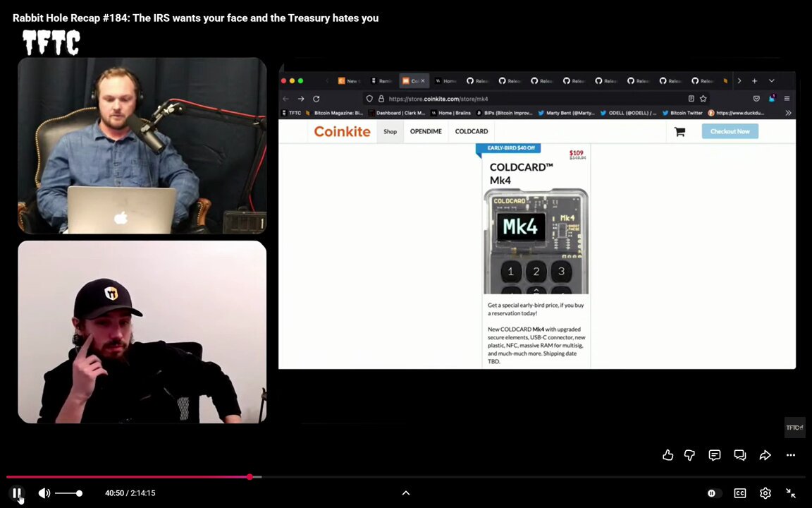Close the active Coinkite browser tab
Image resolution: width=812 pixels, height=508 pixels.
423,81
